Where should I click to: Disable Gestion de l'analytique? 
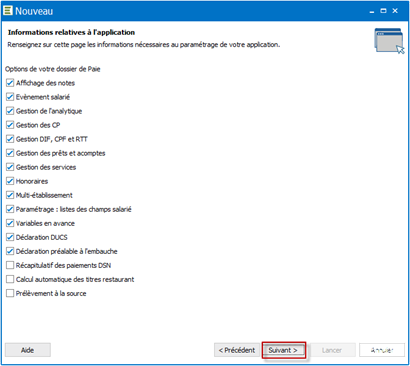[x=10, y=111]
